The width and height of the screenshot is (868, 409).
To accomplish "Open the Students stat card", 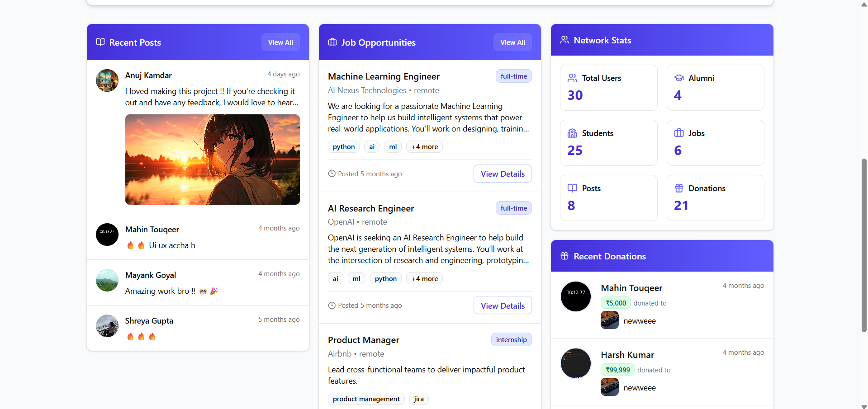I will point(609,143).
